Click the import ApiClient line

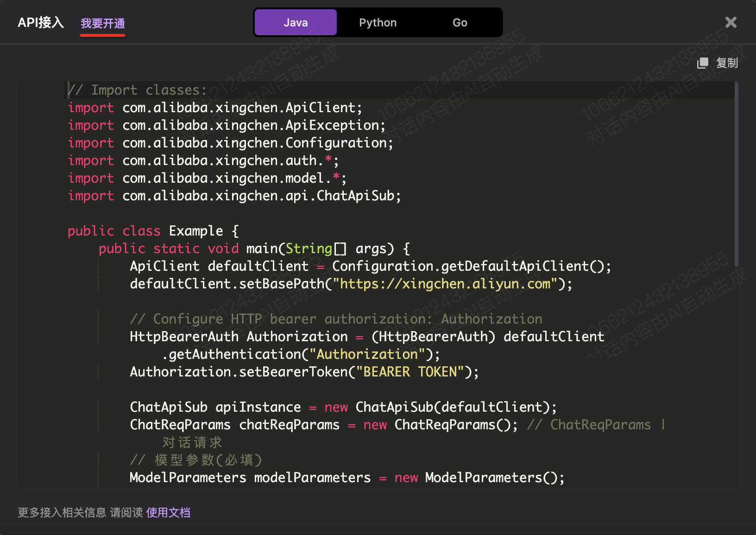click(x=215, y=108)
